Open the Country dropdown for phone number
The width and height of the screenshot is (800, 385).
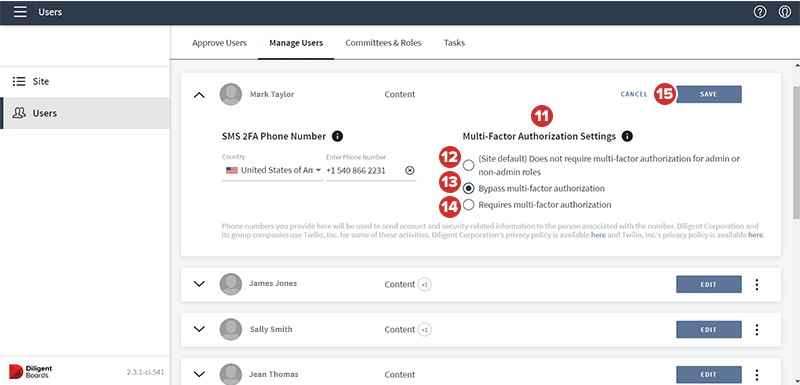[272, 170]
